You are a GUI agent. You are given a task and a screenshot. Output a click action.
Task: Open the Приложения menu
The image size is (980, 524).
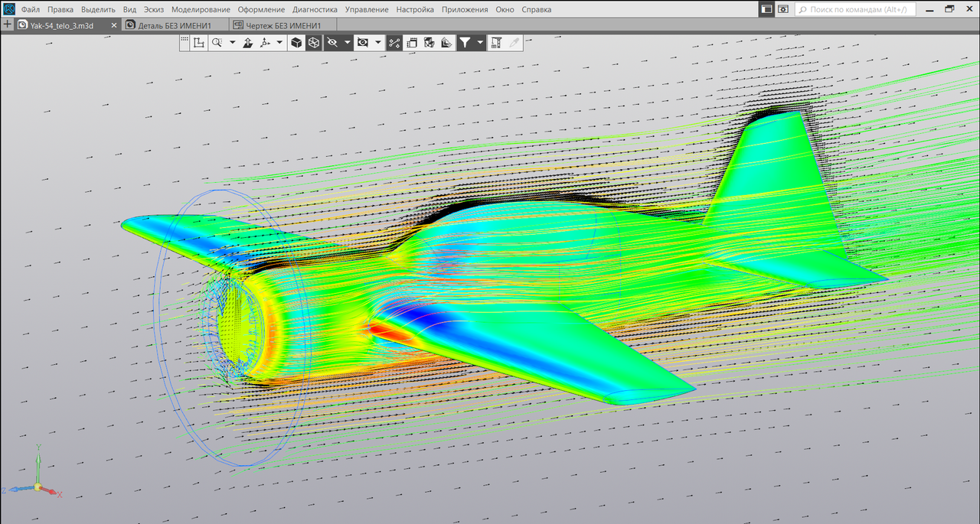pyautogui.click(x=465, y=10)
